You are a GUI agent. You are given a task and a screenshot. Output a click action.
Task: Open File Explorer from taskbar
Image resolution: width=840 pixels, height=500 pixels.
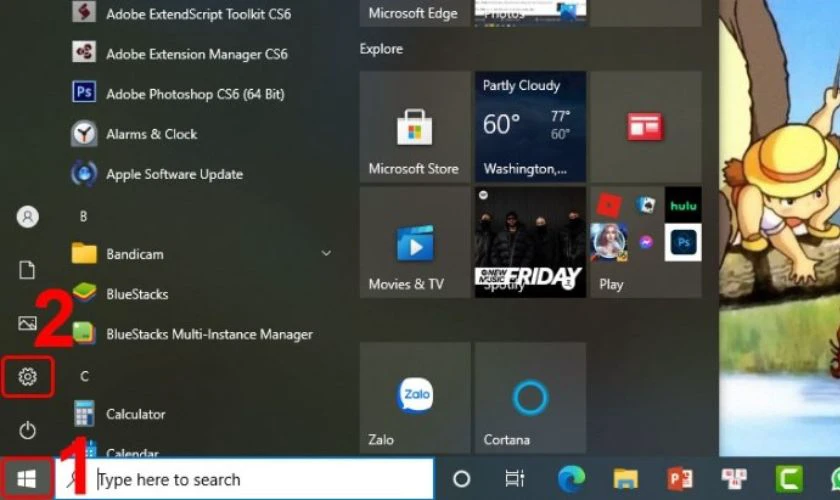click(x=625, y=479)
